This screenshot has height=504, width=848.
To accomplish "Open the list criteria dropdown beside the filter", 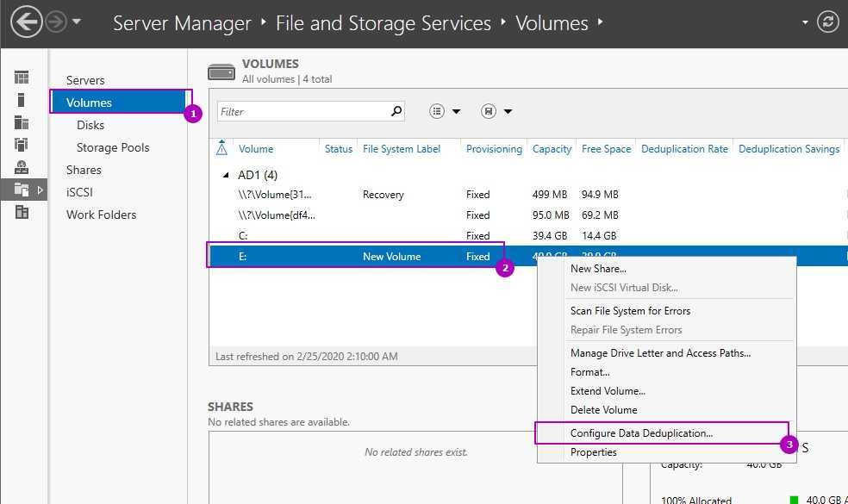I will [445, 111].
